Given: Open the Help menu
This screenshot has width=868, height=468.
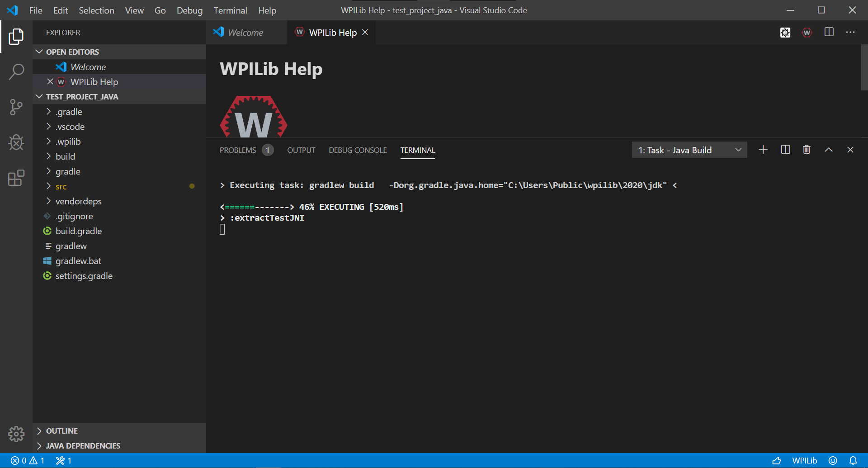Looking at the screenshot, I should (267, 10).
